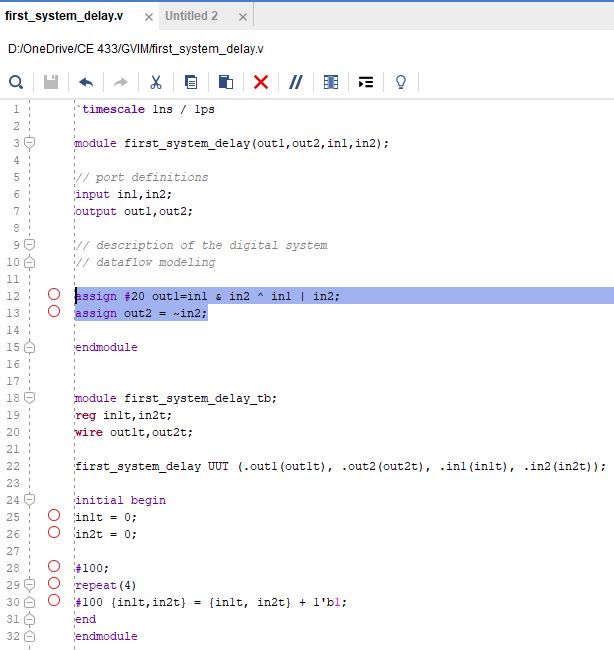Click fold end marker at line 10

(x=29, y=262)
